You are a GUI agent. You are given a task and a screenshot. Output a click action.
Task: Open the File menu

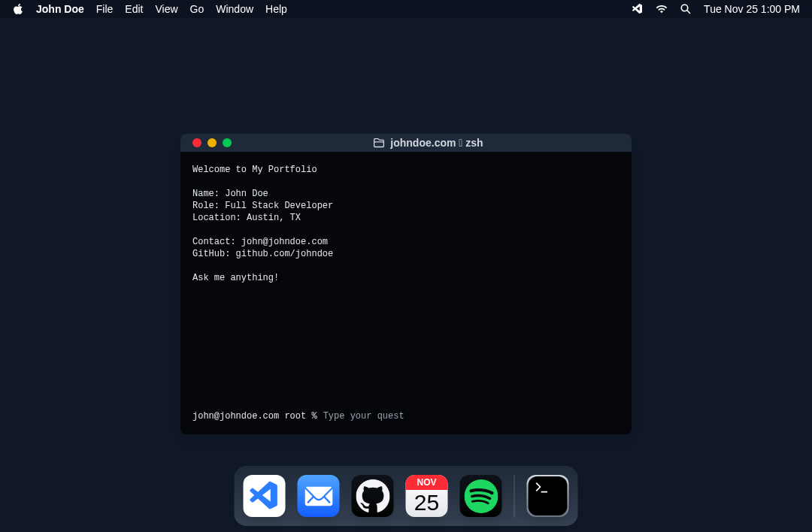(x=105, y=9)
